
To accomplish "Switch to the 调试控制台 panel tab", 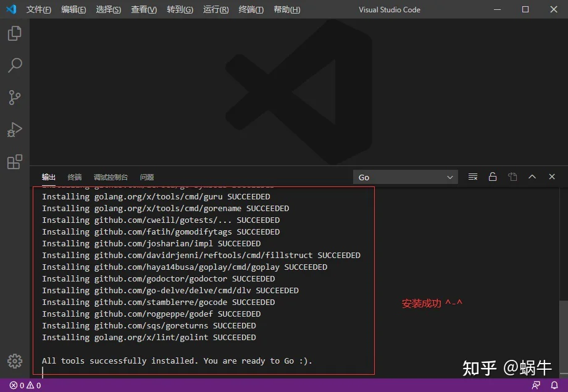I will pos(111,177).
